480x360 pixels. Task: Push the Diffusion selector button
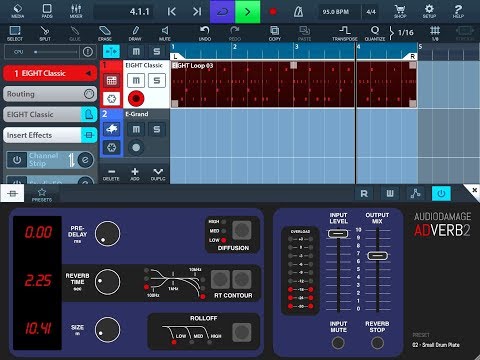point(242,230)
